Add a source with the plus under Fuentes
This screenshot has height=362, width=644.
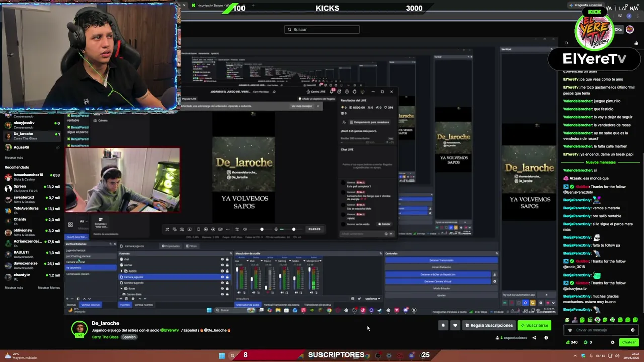(x=121, y=299)
